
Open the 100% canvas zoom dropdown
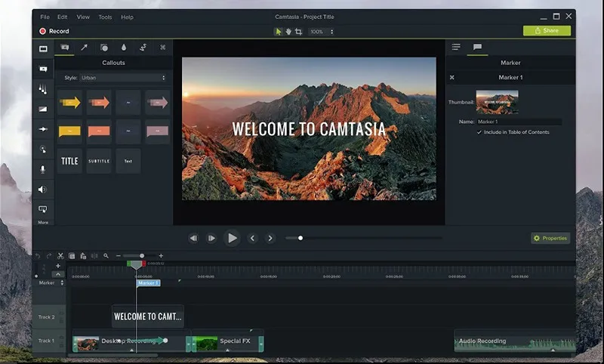(322, 32)
